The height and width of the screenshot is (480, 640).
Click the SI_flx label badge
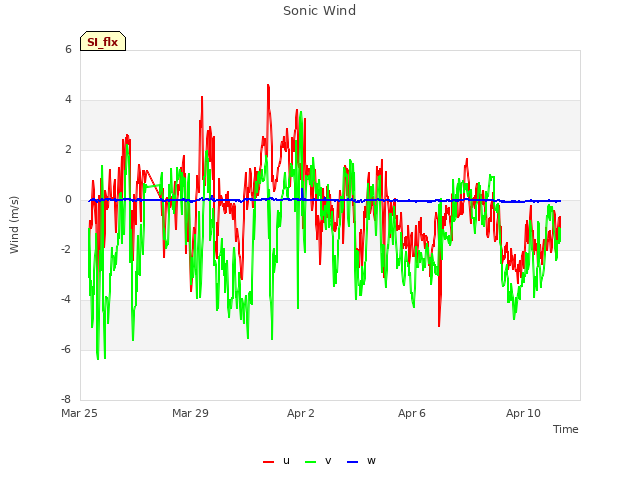(103, 41)
